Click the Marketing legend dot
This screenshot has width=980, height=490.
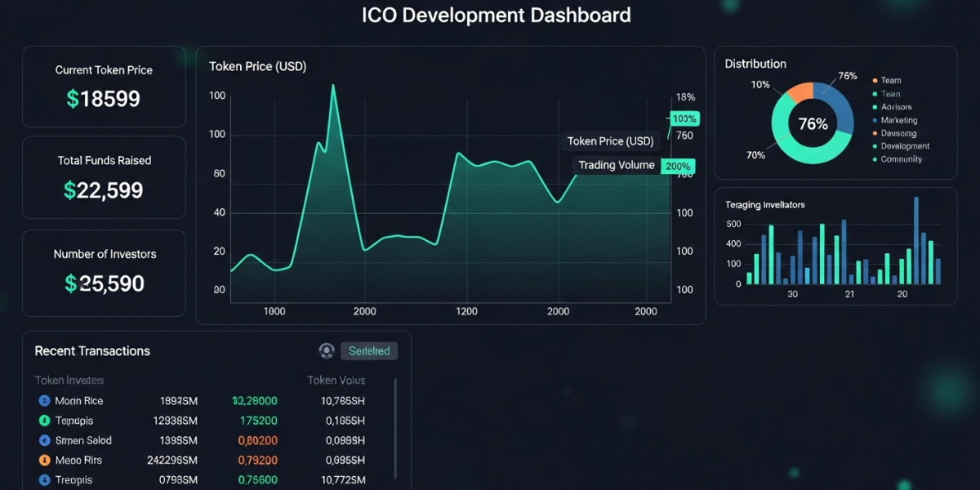click(x=875, y=120)
